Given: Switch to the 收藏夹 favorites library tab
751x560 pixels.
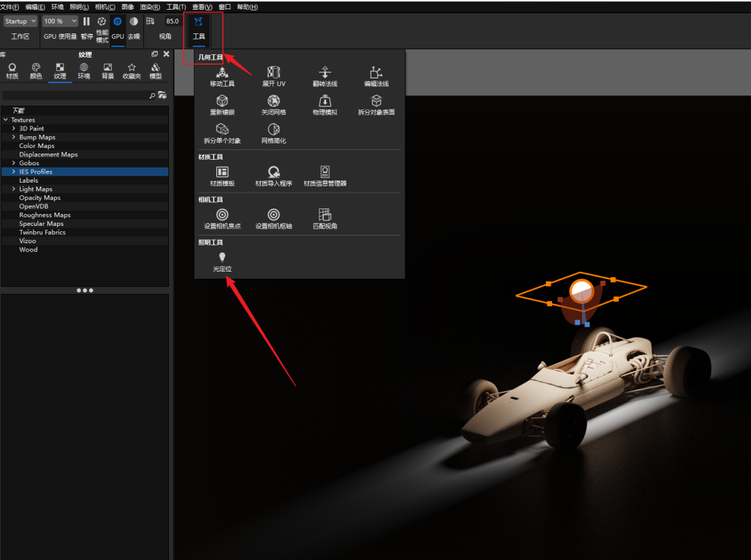Looking at the screenshot, I should tap(131, 71).
